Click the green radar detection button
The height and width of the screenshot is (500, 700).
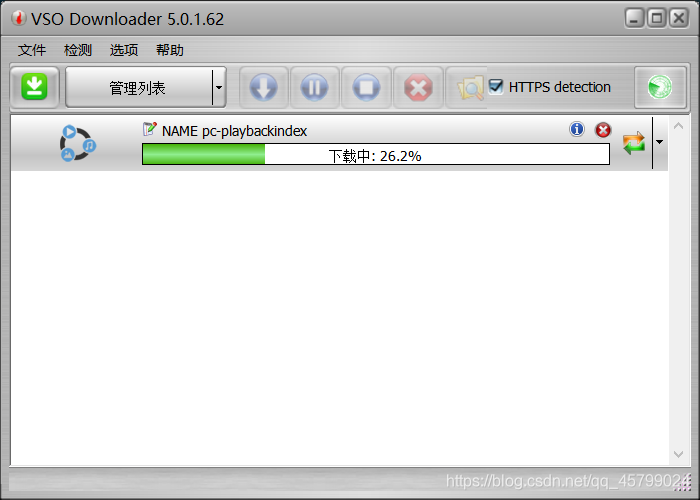coord(660,87)
